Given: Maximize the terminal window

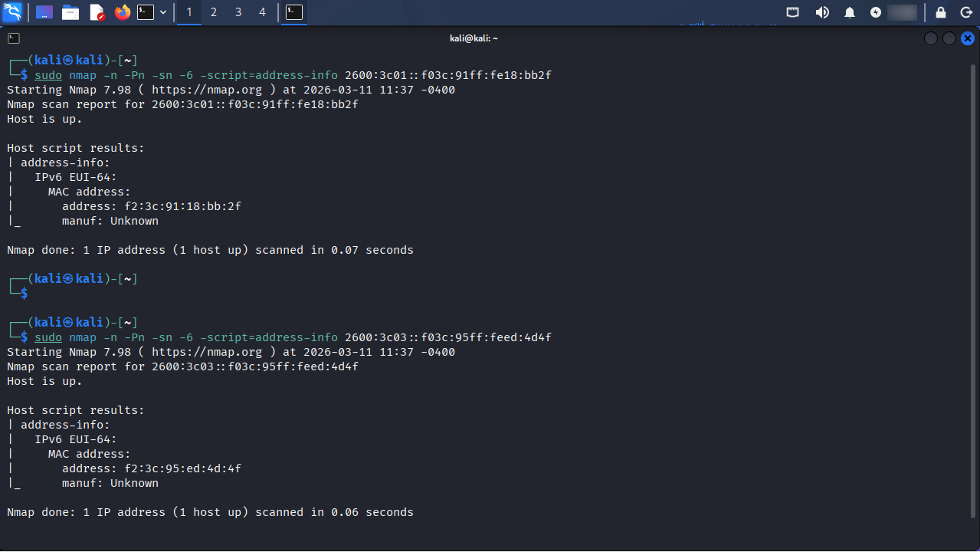Looking at the screenshot, I should (x=949, y=38).
